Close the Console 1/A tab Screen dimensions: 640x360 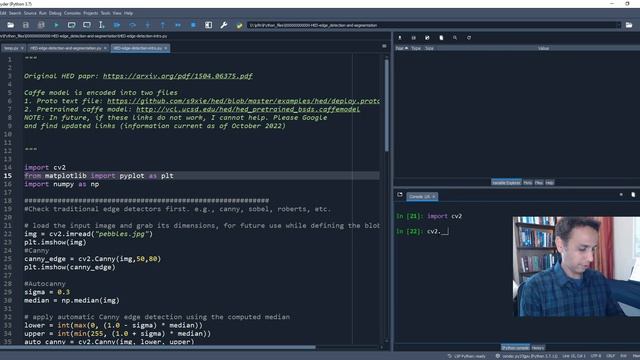click(x=433, y=197)
